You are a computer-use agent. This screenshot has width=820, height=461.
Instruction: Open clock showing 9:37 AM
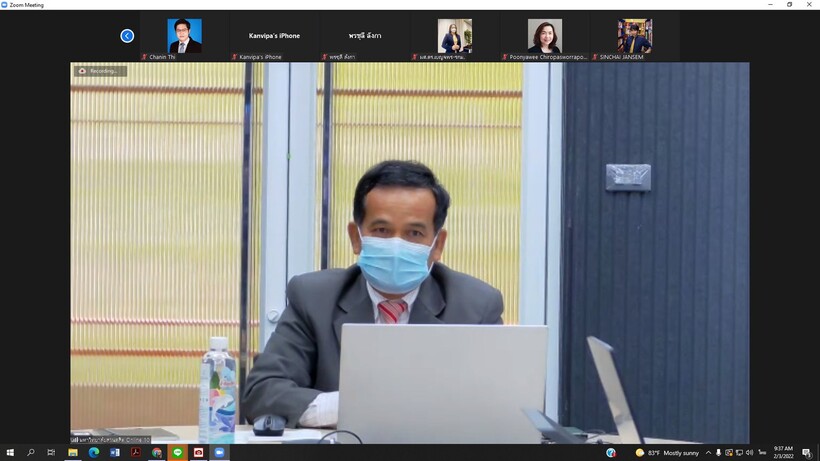pyautogui.click(x=783, y=453)
